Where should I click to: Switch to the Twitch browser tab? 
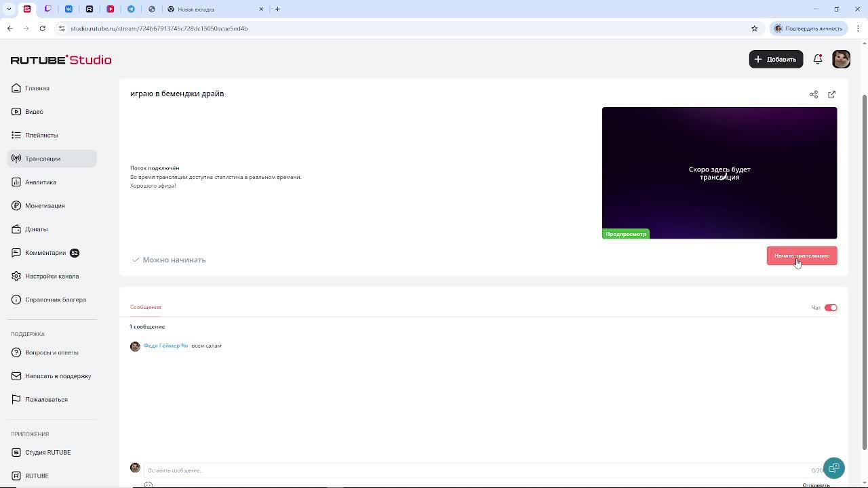pyautogui.click(x=47, y=9)
